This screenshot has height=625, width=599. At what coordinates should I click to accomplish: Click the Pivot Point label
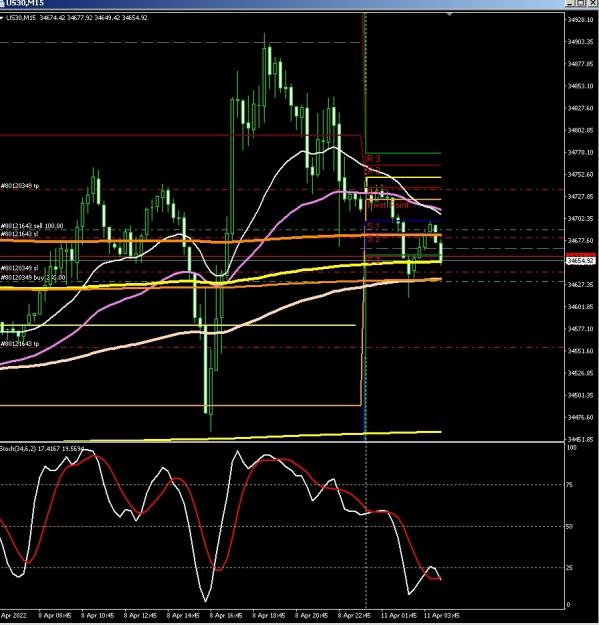pyautogui.click(x=388, y=205)
